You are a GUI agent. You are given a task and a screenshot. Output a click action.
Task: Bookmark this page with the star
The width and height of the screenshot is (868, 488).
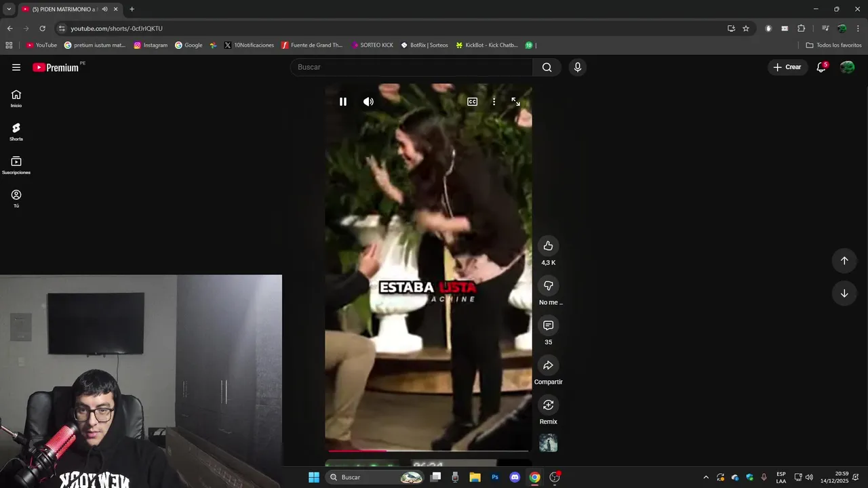click(746, 28)
